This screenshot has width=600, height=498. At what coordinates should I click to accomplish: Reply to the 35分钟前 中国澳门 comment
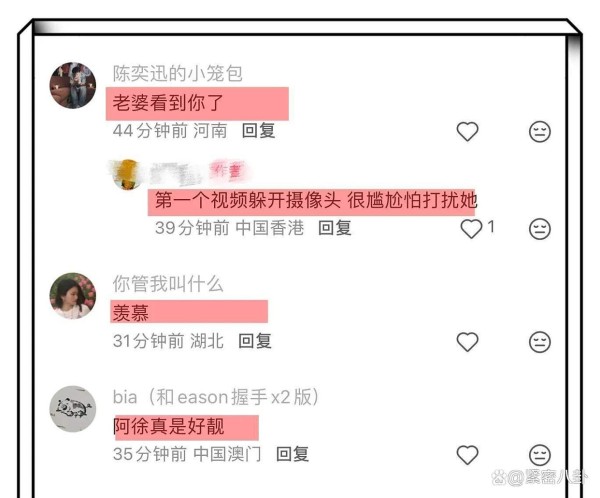[293, 454]
